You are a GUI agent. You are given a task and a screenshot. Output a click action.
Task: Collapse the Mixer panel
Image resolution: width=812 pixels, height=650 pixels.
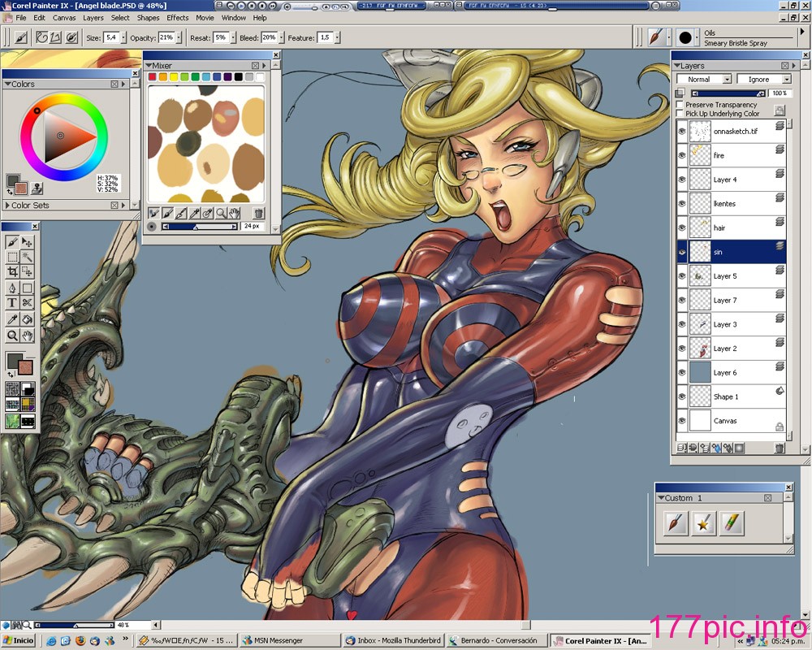(149, 66)
